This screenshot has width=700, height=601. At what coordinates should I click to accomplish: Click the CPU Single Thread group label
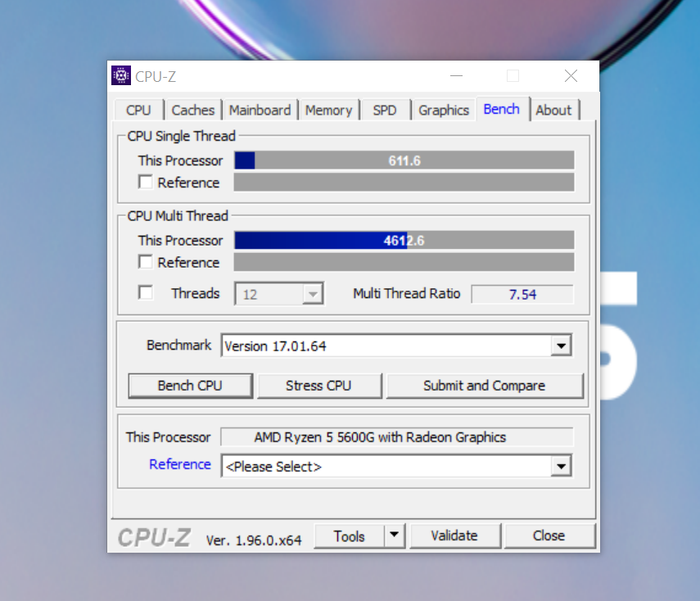[x=181, y=136]
